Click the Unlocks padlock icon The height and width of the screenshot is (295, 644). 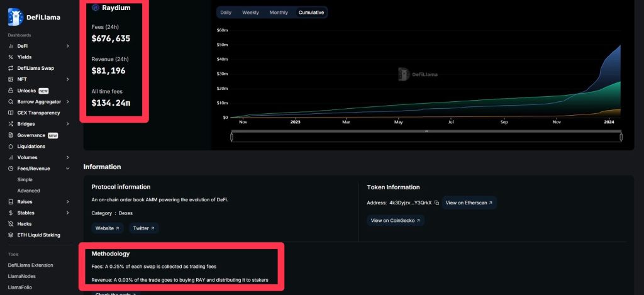pos(11,91)
